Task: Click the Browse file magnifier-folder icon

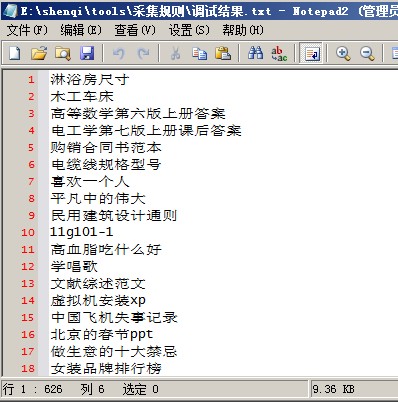Action: 63,53
